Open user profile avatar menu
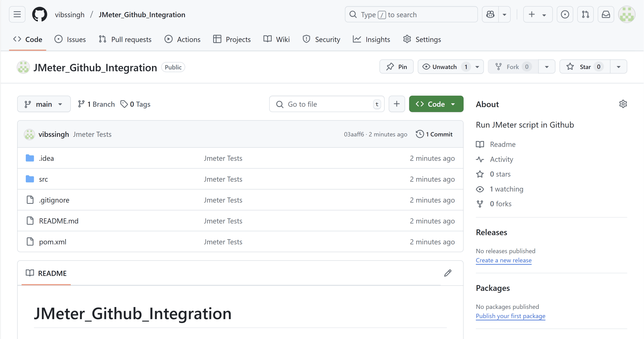The image size is (644, 339). click(x=627, y=14)
